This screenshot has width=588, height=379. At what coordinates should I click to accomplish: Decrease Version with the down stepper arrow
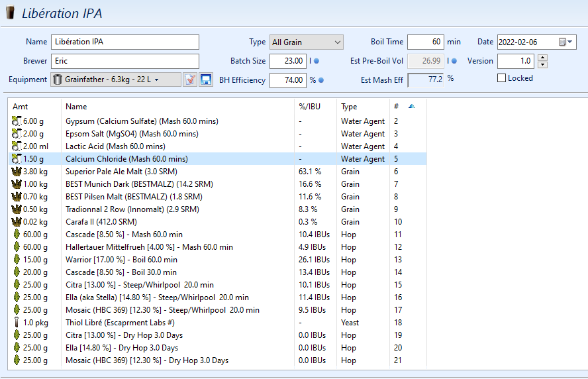pos(542,64)
